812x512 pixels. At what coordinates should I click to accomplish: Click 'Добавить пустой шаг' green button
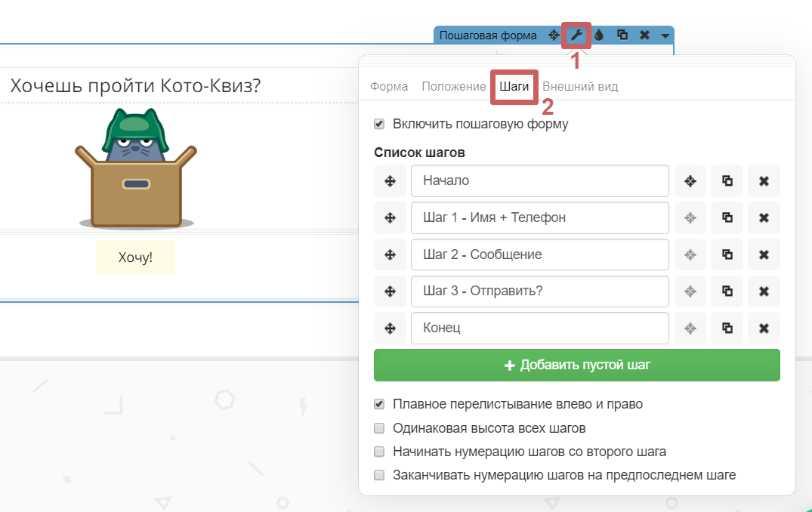(x=576, y=365)
